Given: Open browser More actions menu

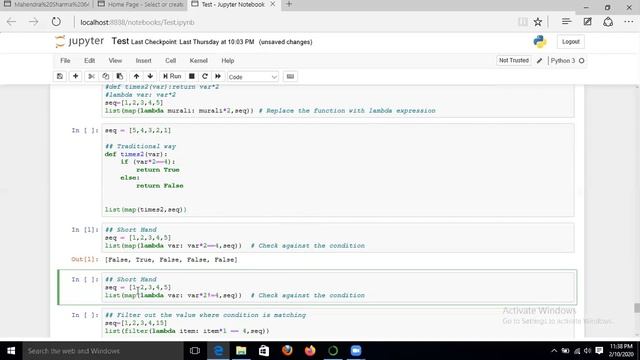Looking at the screenshot, I should click(629, 22).
